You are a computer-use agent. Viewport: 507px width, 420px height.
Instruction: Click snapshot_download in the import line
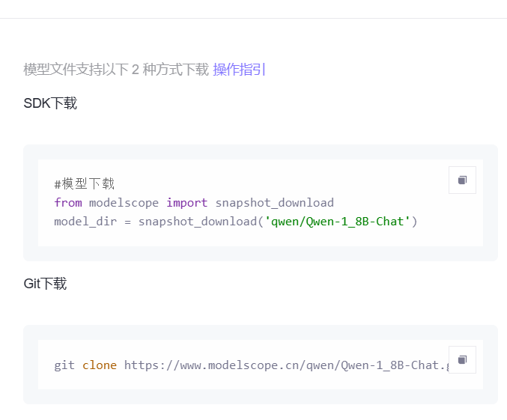274,203
